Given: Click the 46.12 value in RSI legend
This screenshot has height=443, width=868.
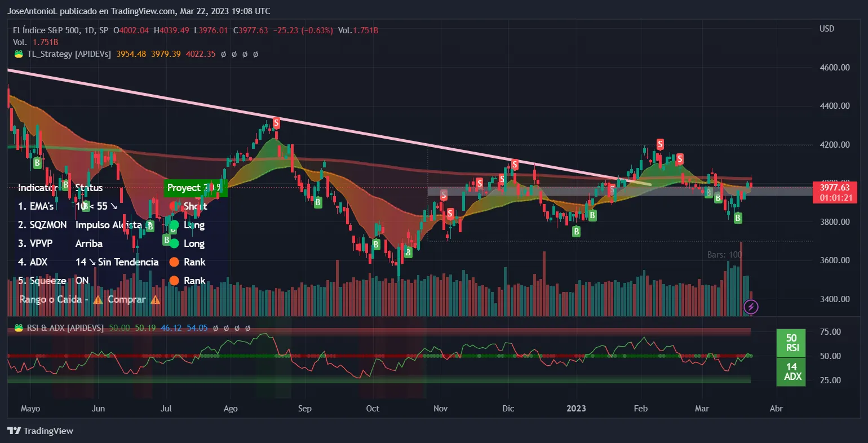Looking at the screenshot, I should [171, 328].
